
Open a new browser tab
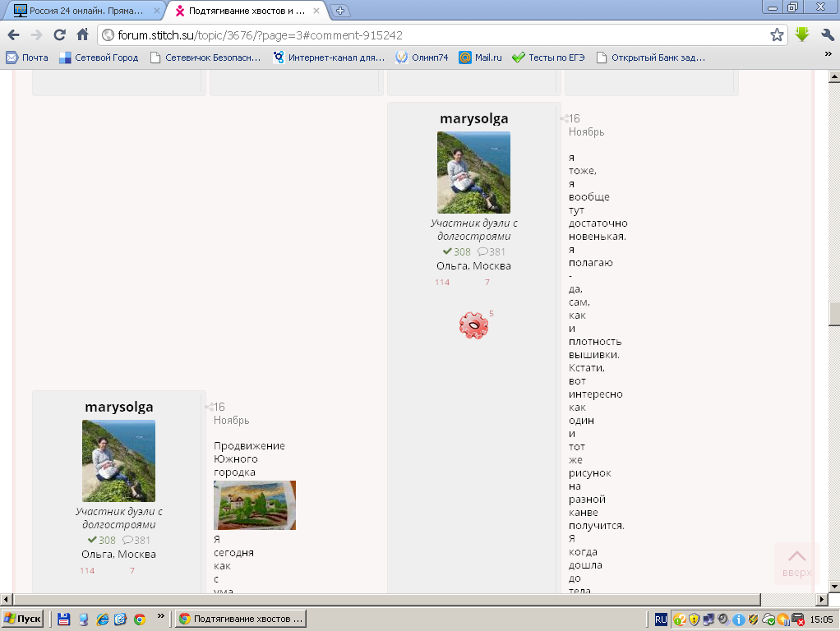click(x=340, y=11)
